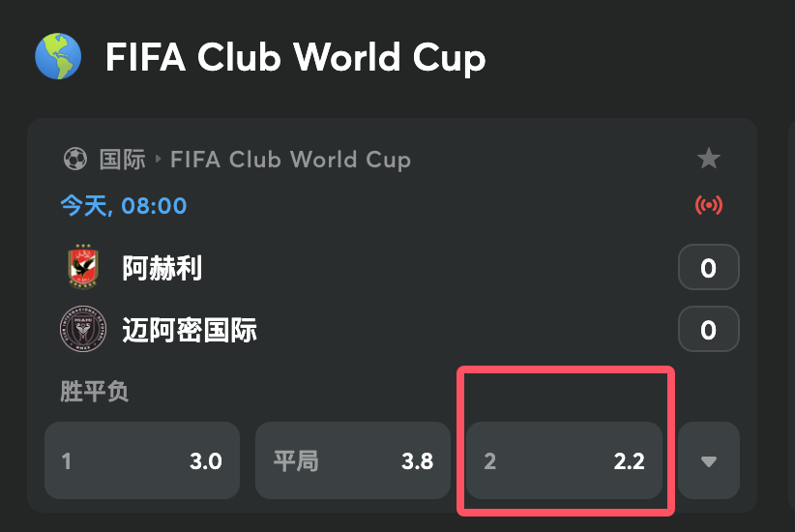This screenshot has height=532, width=795.
Task: Click the globe icon beside FIFA Club World Cup
Action: click(x=58, y=56)
